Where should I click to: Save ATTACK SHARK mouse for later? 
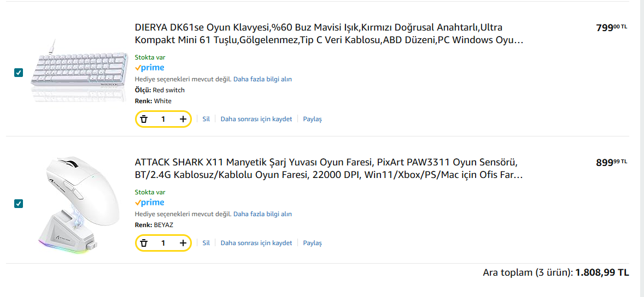point(256,243)
